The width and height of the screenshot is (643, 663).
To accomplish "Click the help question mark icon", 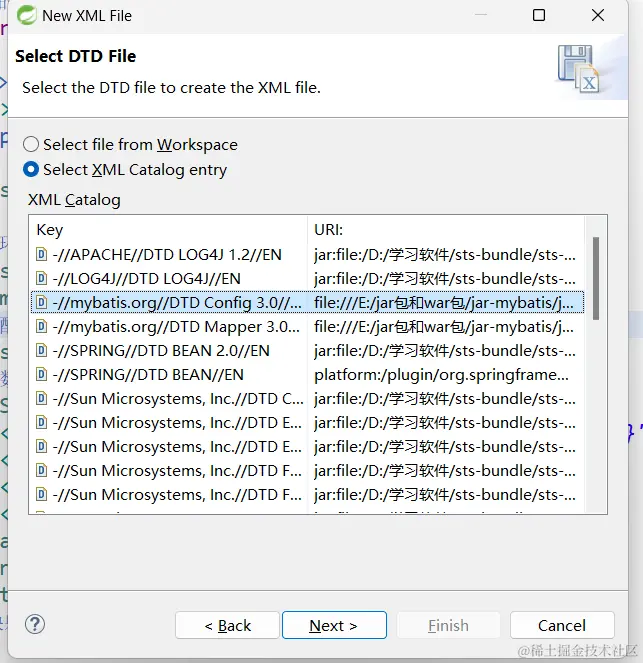I will (x=35, y=625).
